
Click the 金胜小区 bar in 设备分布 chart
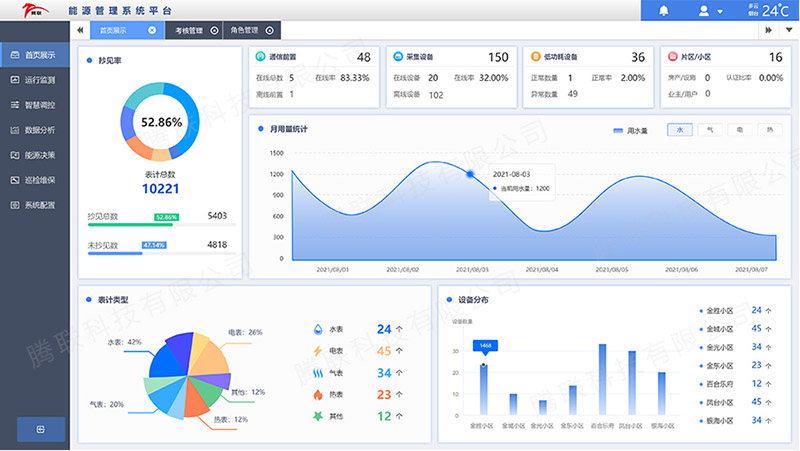coord(485,390)
